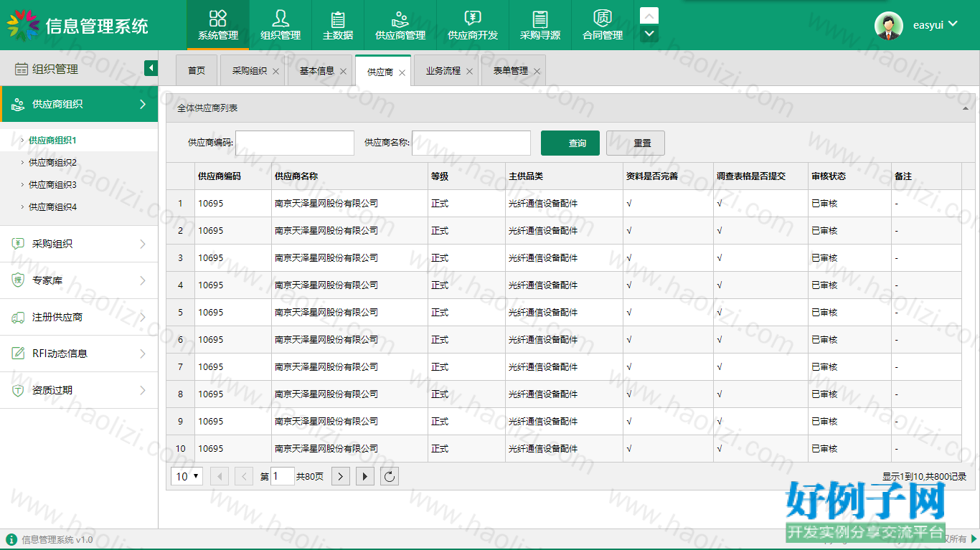Image resolution: width=980 pixels, height=550 pixels.
Task: Close the 业务流程 tab
Action: coord(469,72)
